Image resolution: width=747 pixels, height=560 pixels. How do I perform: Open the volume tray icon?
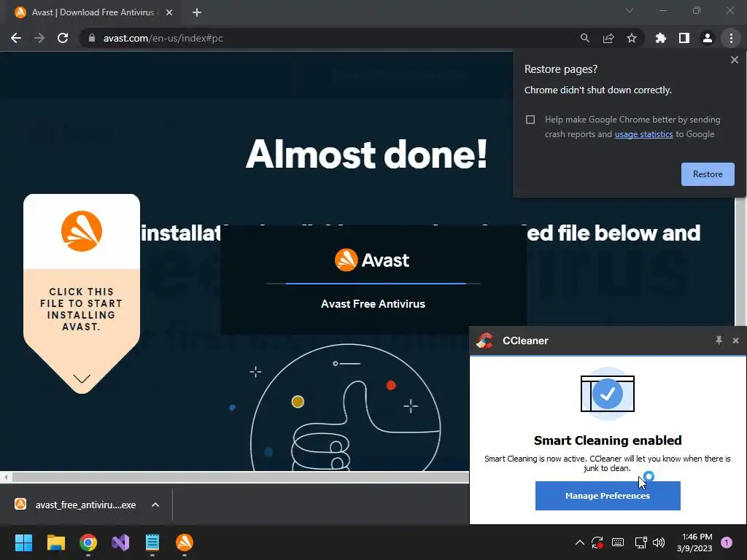pos(659,542)
